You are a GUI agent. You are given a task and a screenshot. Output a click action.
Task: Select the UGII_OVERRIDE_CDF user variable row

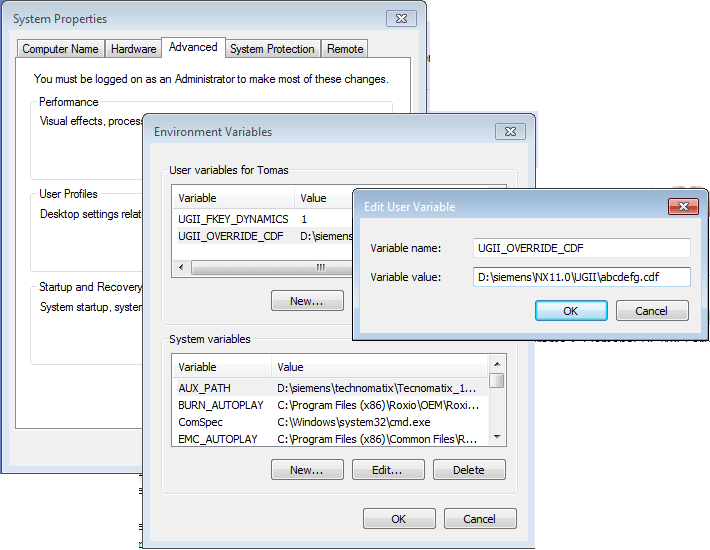click(264, 236)
